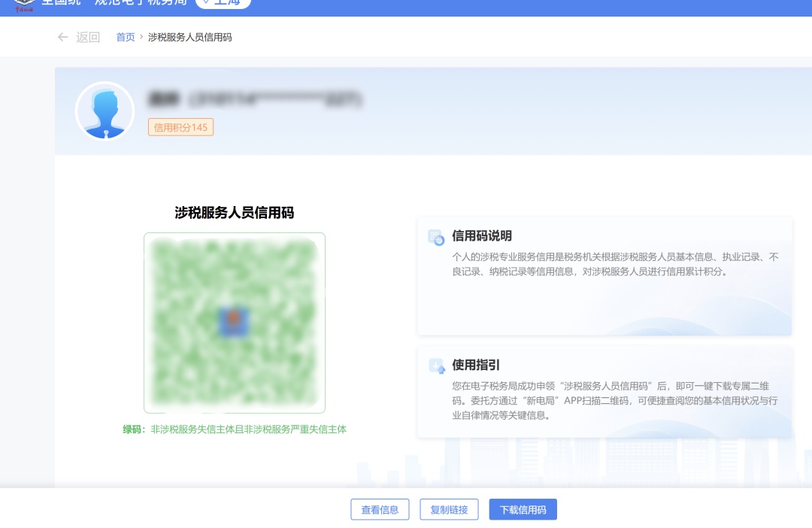Click the 使用指引 heading

pos(476,365)
